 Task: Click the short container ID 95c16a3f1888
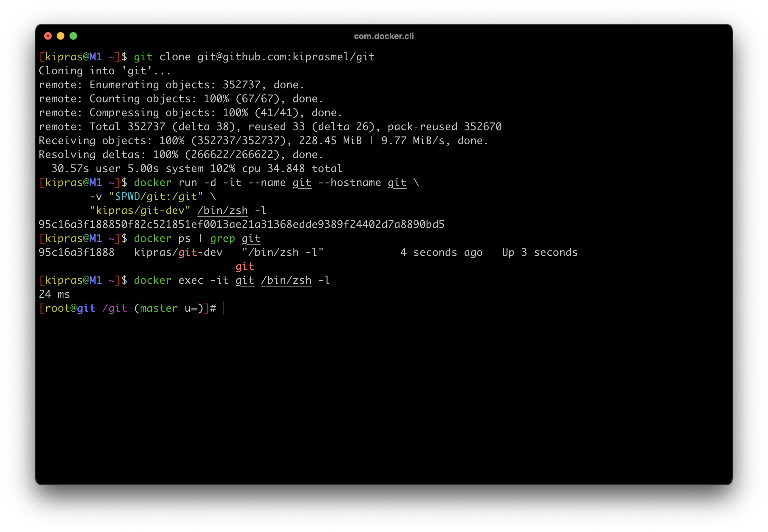tap(76, 252)
